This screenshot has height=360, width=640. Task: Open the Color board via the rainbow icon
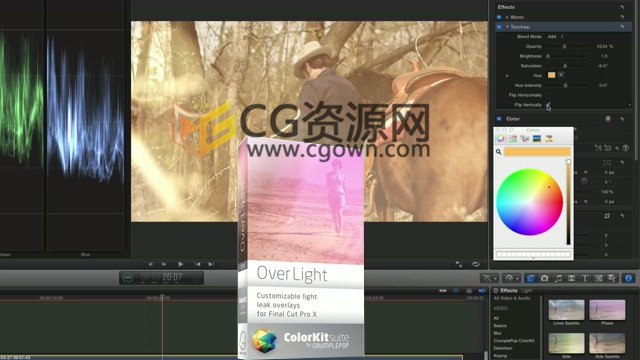click(608, 119)
